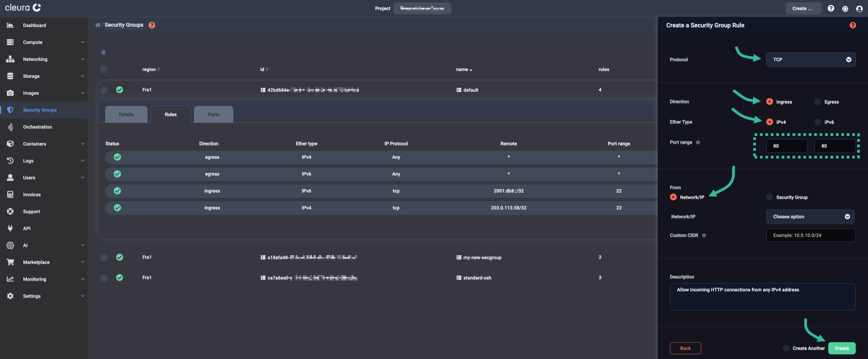Click the API plug icon
The image size is (868, 359).
pyautogui.click(x=10, y=228)
